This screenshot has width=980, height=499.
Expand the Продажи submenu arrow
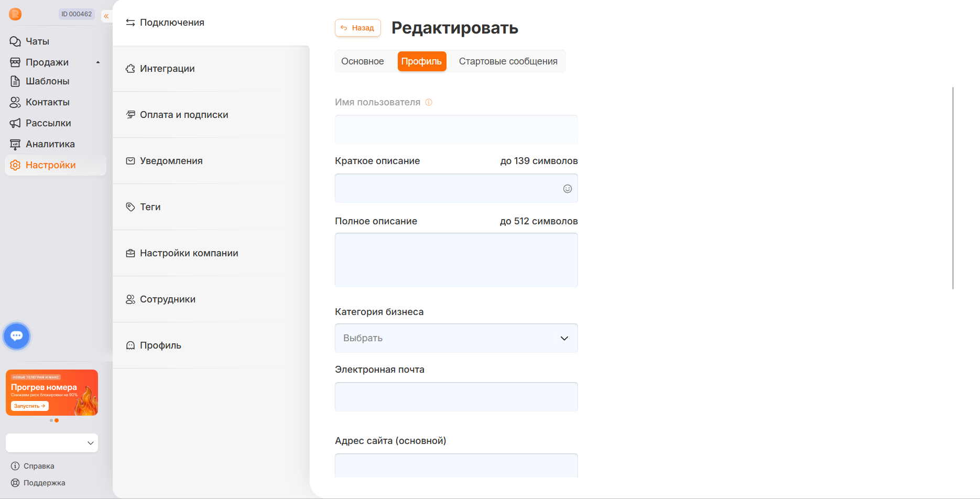[98, 62]
